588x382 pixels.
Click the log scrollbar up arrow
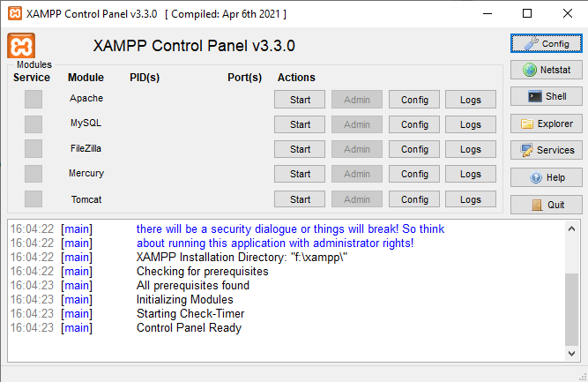pos(571,228)
